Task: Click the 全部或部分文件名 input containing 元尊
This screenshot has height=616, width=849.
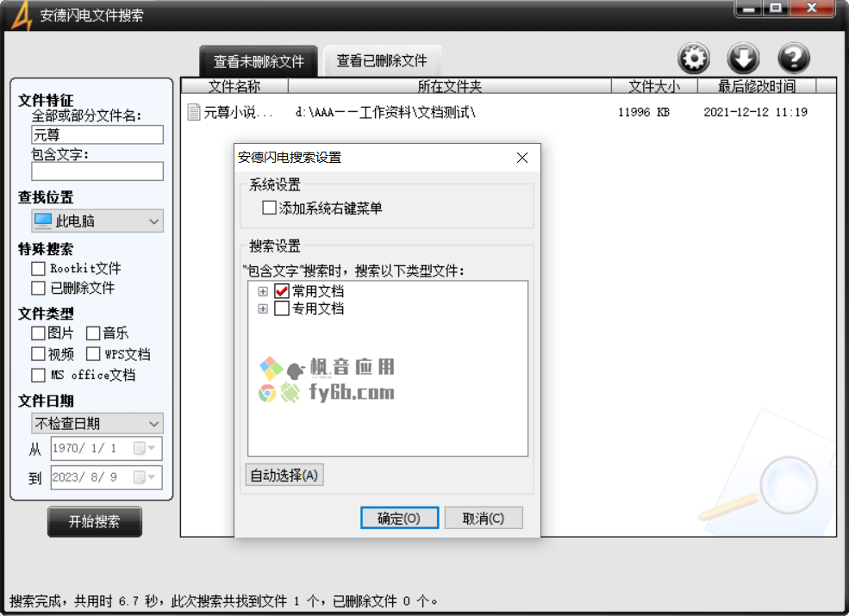Action: tap(97, 134)
